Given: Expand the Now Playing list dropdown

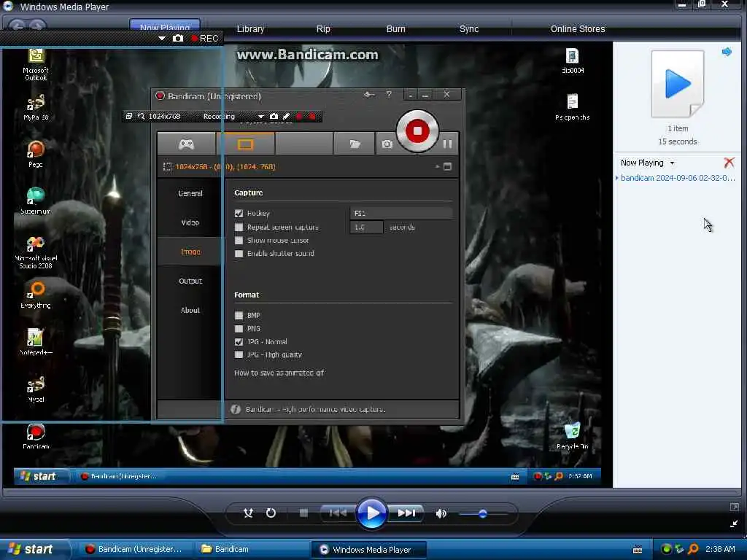Looking at the screenshot, I should click(x=672, y=163).
